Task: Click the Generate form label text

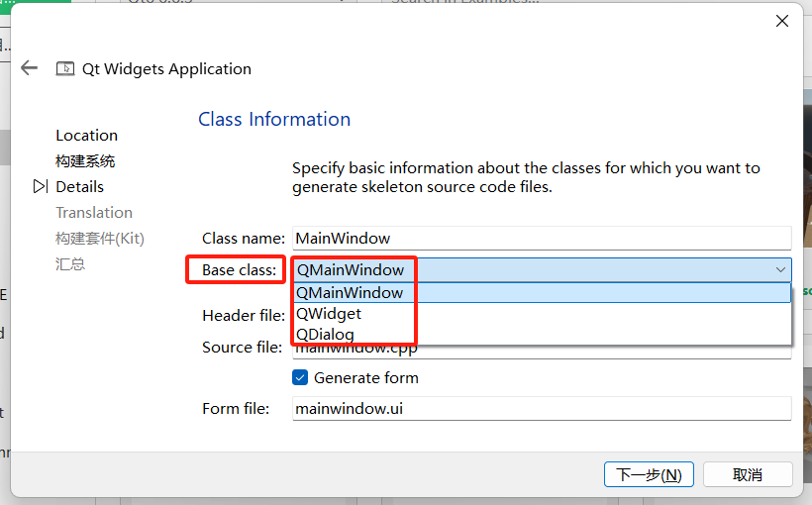Action: (366, 377)
